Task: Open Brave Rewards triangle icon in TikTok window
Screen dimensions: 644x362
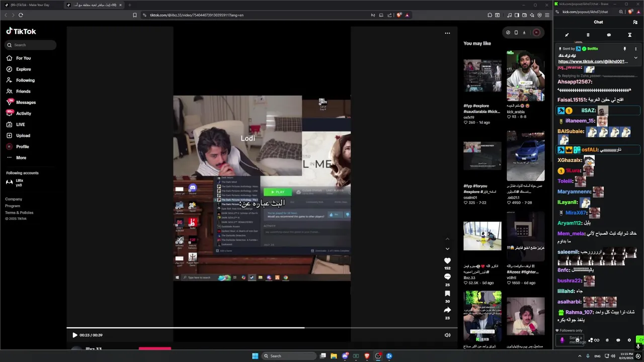Action: pos(407,15)
